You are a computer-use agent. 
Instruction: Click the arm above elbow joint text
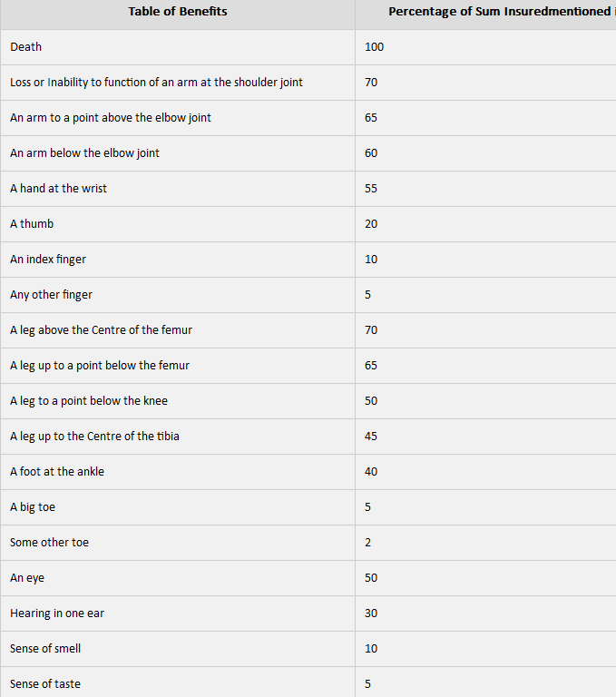click(x=110, y=118)
